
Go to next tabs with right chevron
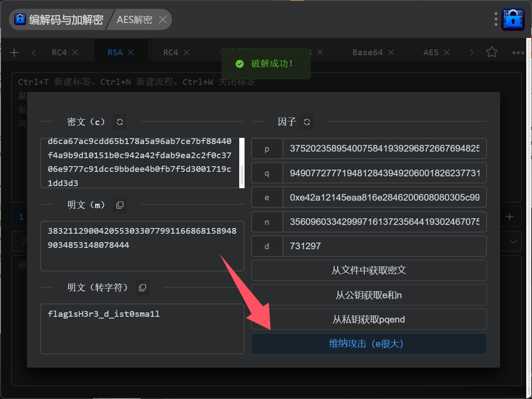pyautogui.click(x=472, y=53)
